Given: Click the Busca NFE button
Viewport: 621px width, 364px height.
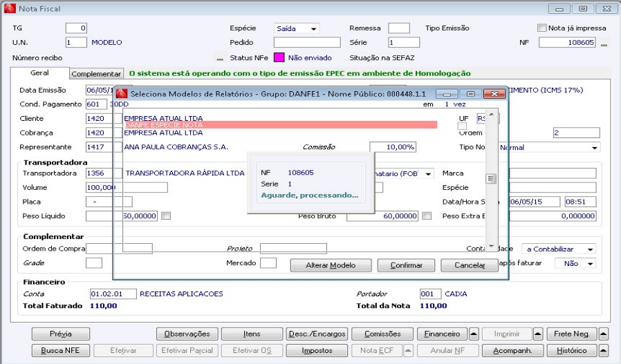Looking at the screenshot, I should point(61,351).
